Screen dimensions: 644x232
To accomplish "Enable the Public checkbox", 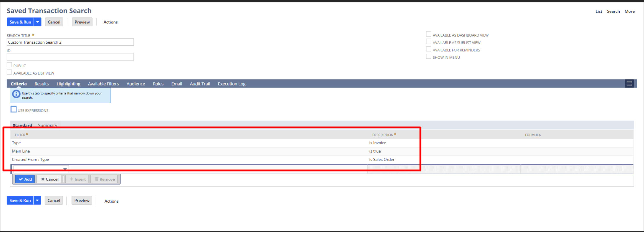I will 9,65.
